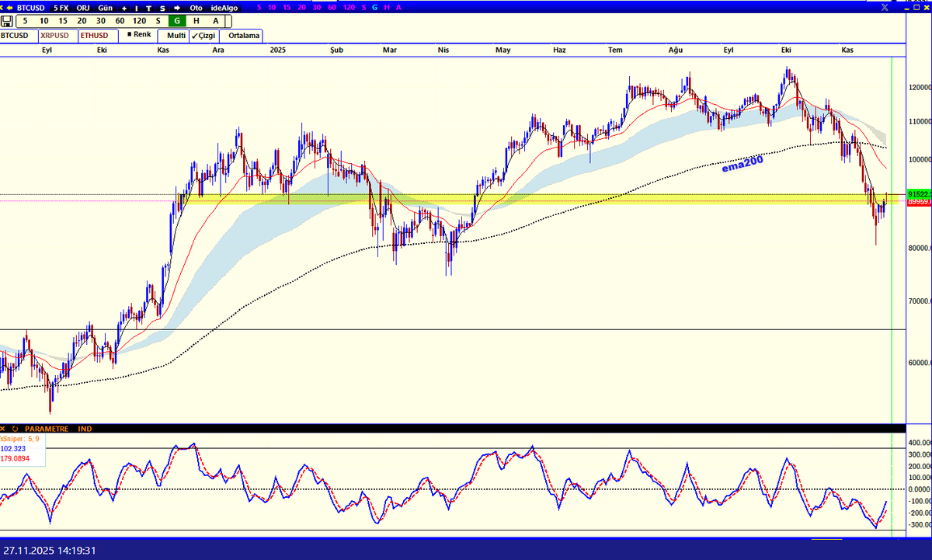The height and width of the screenshot is (560, 932).
Task: Switch to 10 period in timeframe row
Action: 43,21
